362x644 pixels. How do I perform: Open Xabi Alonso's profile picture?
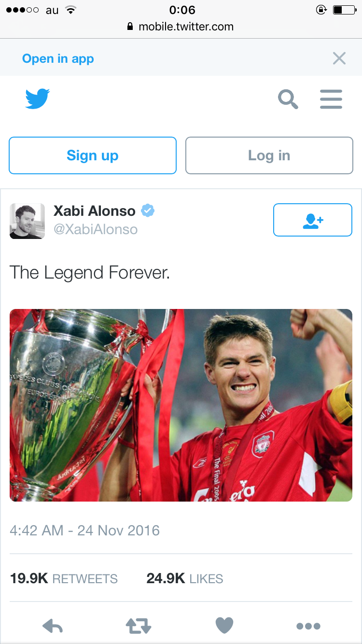coord(27,221)
